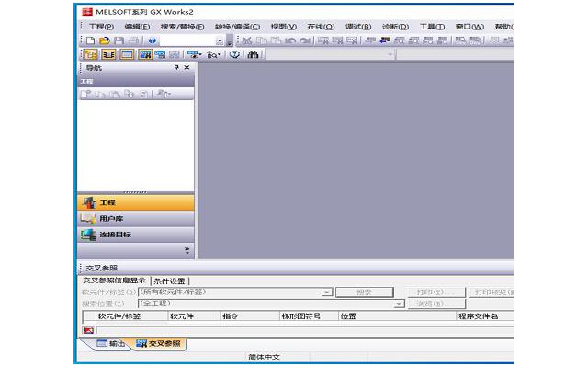Click the dark blue-and-red PLC transfer toolbar icon
This screenshot has width=588, height=368.
tap(385, 40)
